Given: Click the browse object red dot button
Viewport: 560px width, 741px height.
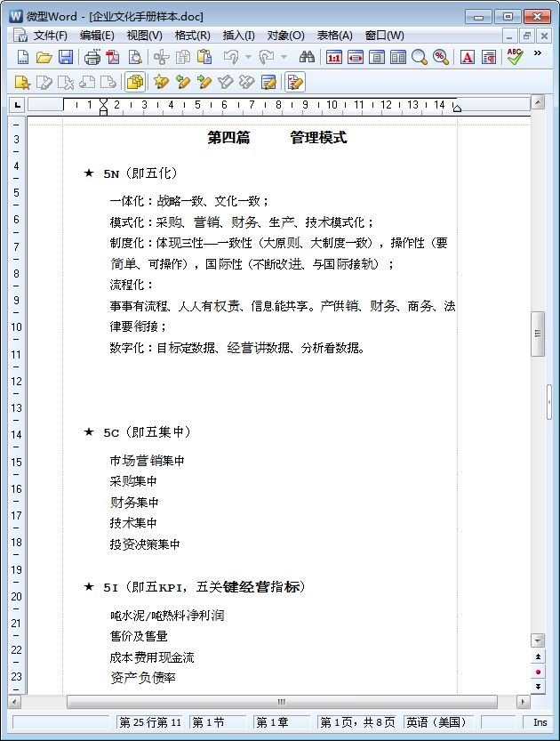Looking at the screenshot, I should click(x=538, y=672).
